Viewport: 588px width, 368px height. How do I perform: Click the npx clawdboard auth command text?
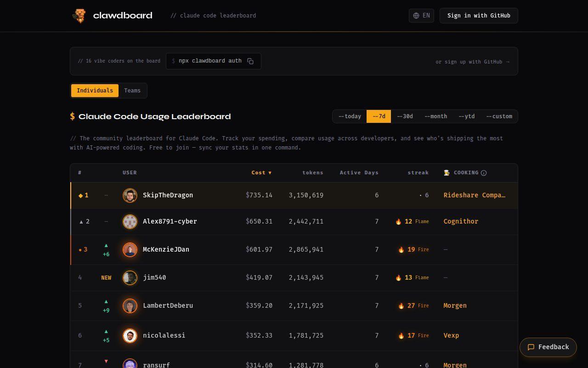pos(210,61)
